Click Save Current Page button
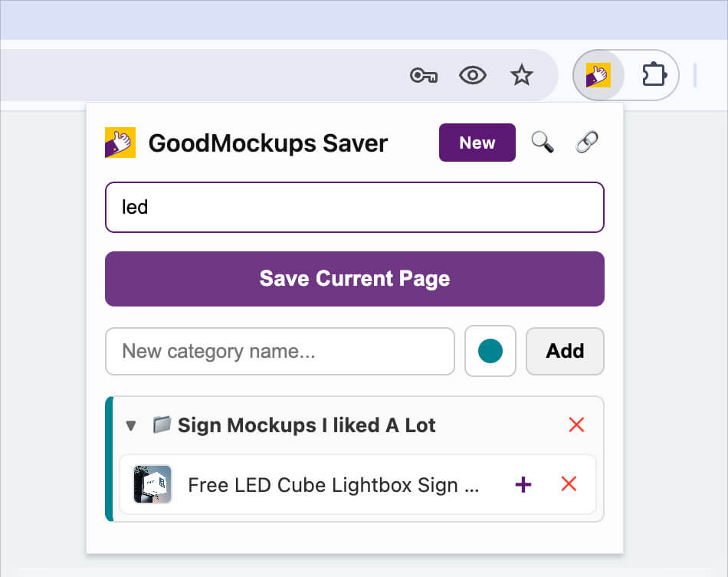728x577 pixels. pyautogui.click(x=355, y=278)
